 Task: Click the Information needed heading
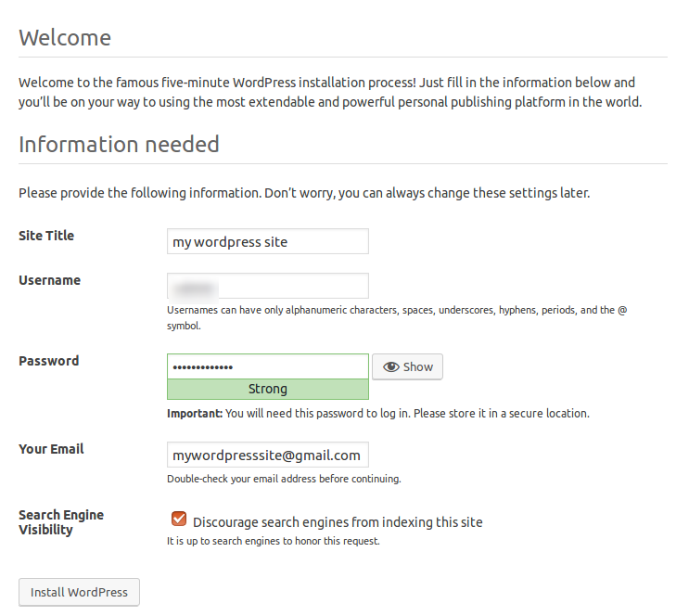(x=119, y=145)
